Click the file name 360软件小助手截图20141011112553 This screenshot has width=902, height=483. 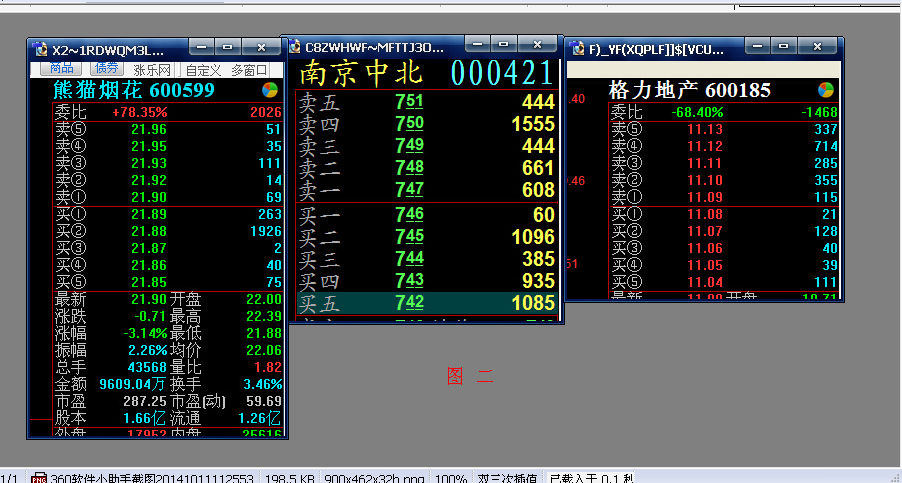[152, 478]
